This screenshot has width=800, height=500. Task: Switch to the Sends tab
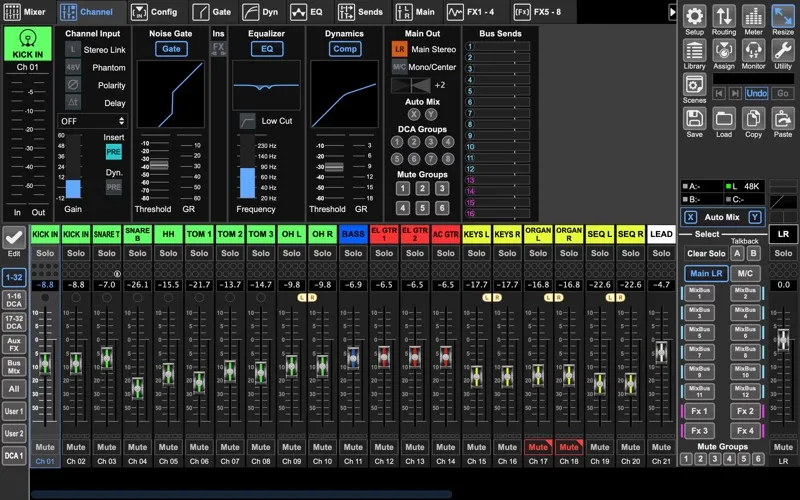360,12
